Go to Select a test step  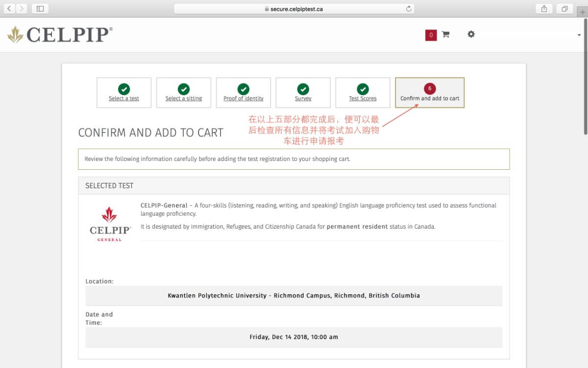[x=124, y=93]
